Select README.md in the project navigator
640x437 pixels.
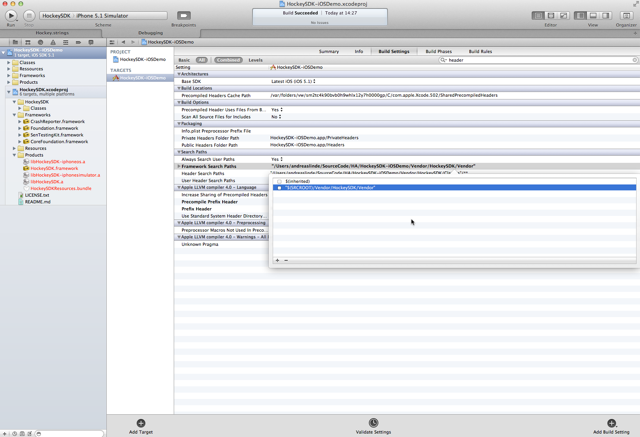click(x=37, y=201)
